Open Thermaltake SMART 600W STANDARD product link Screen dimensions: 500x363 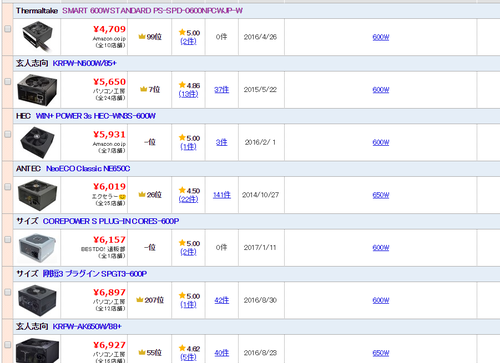point(152,11)
